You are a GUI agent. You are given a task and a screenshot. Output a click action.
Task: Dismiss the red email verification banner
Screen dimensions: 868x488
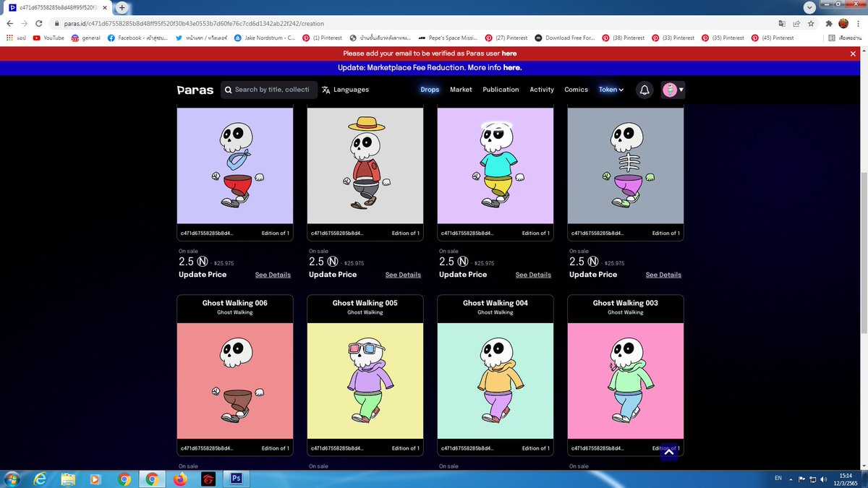tap(853, 53)
